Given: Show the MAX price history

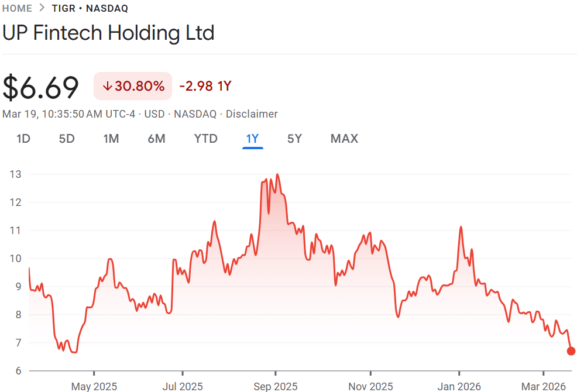Looking at the screenshot, I should (x=344, y=139).
